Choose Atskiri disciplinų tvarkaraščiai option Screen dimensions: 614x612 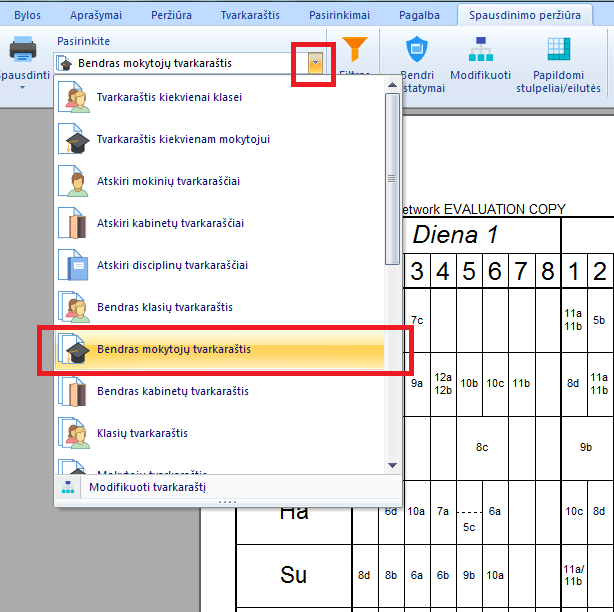pyautogui.click(x=172, y=266)
